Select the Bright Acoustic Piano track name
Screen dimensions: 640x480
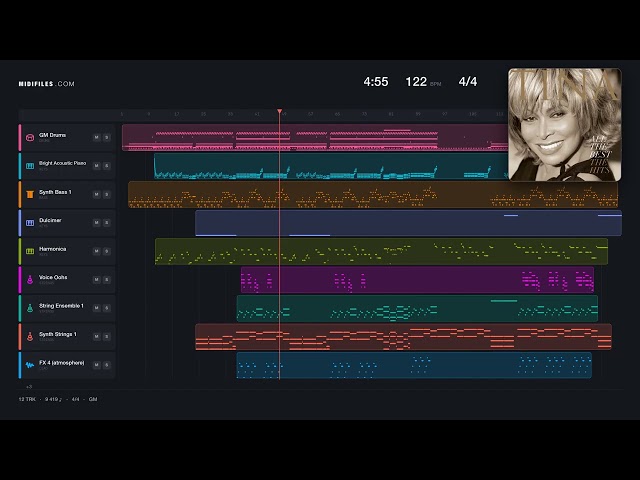coord(62,163)
